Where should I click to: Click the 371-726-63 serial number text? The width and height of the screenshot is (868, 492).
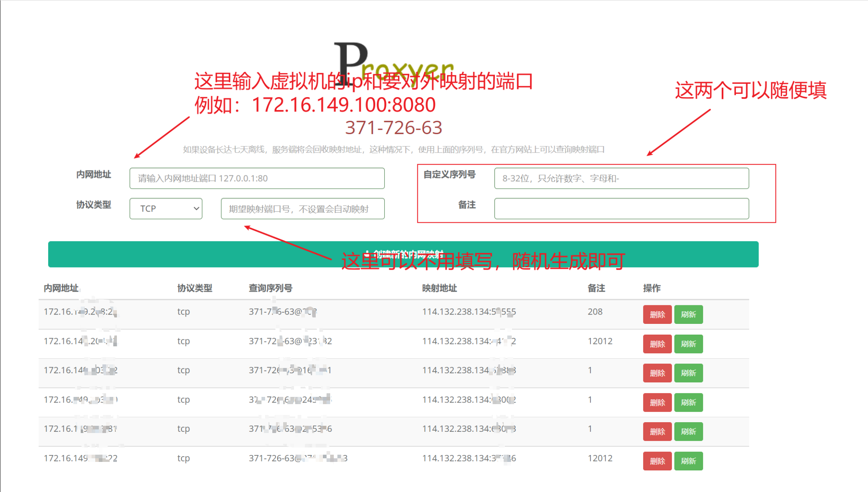click(x=393, y=128)
